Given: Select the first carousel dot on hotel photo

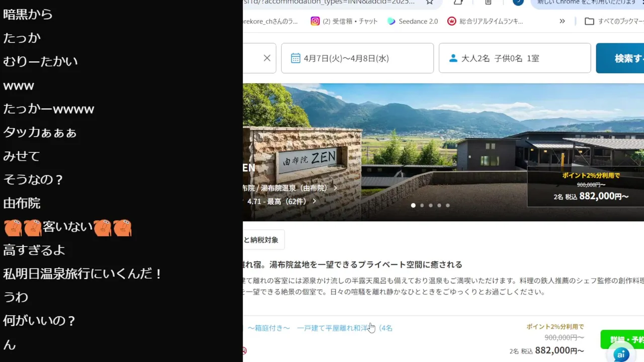Looking at the screenshot, I should click(x=413, y=205).
